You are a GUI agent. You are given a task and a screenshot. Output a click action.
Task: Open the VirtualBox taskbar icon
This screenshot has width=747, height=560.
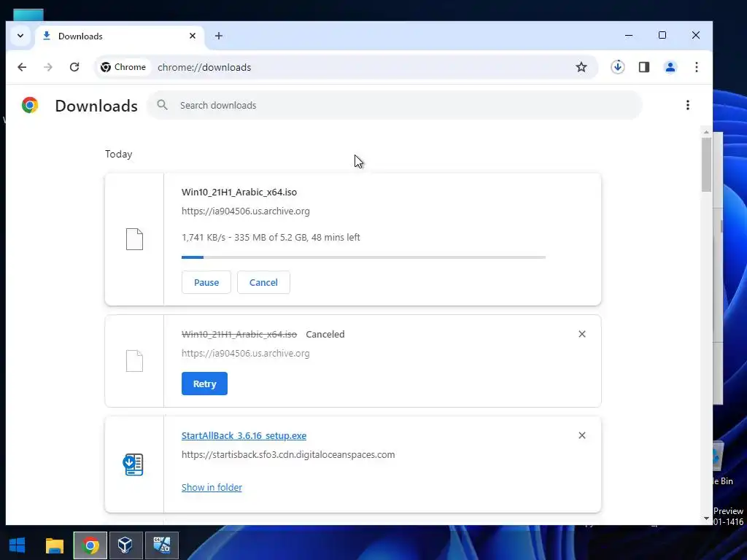(x=125, y=545)
